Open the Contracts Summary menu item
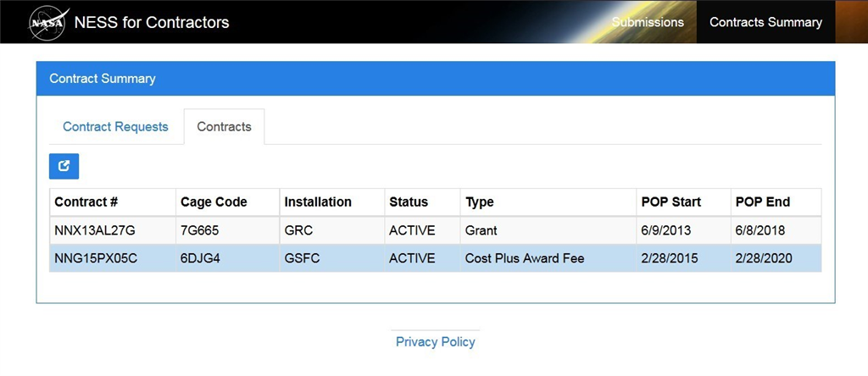 click(x=765, y=22)
